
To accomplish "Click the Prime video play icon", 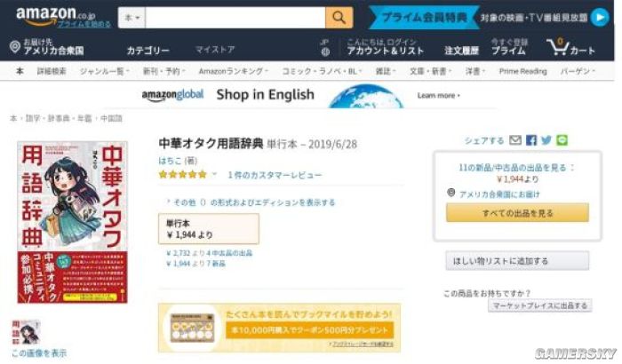I will [600, 18].
